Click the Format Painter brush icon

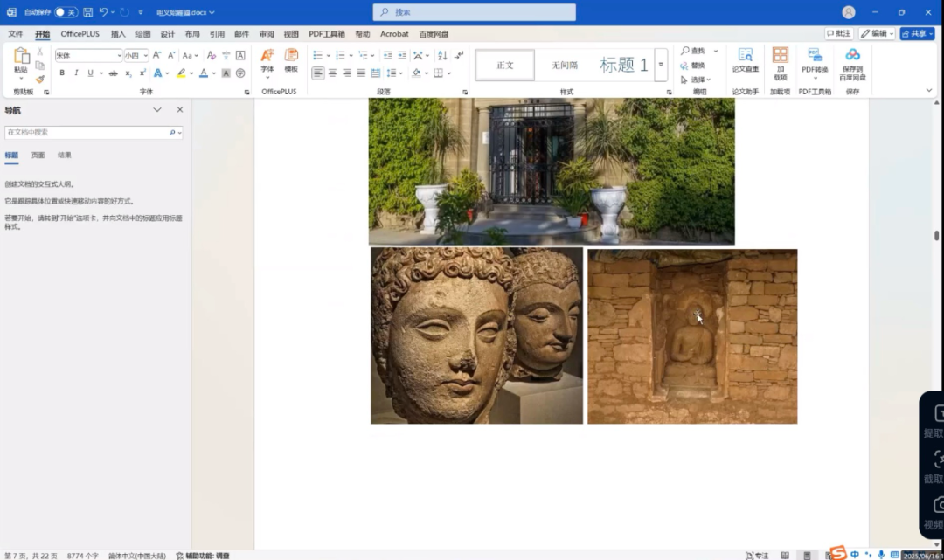tap(39, 79)
